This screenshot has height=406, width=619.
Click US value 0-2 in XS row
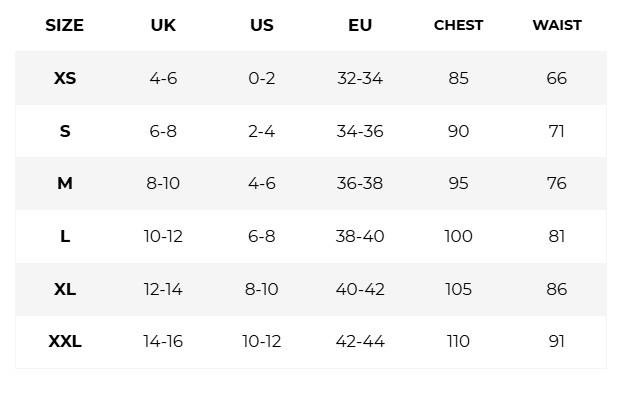pos(261,78)
